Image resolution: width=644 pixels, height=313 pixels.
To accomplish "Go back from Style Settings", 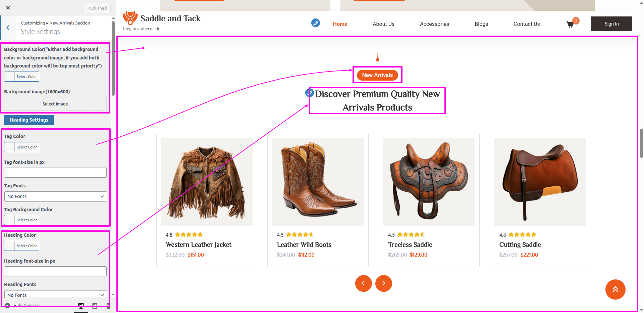I will pos(8,28).
